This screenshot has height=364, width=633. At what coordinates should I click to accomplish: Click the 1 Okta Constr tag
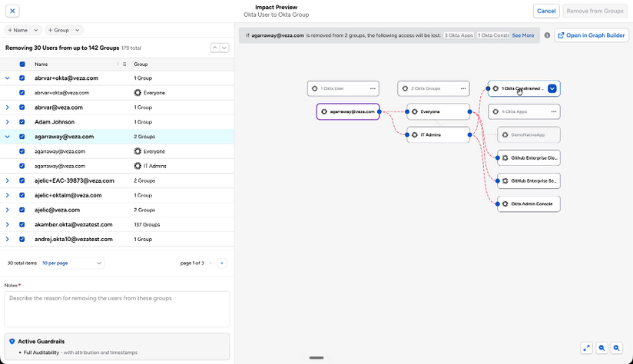tap(493, 35)
